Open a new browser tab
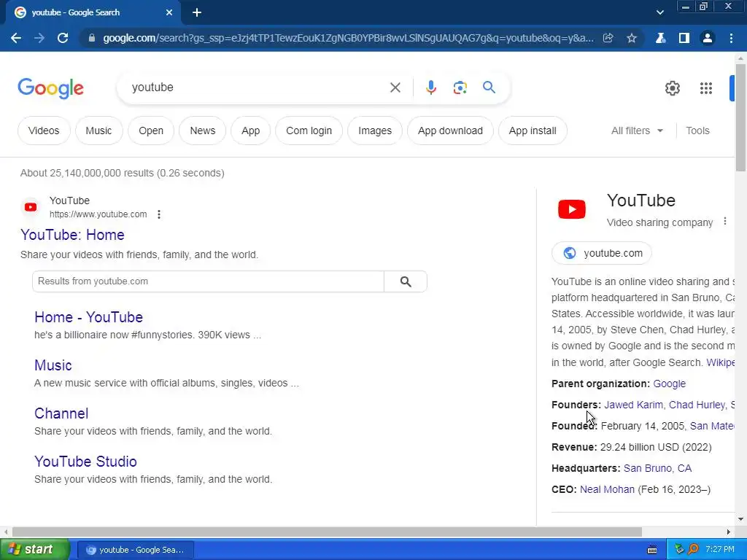 tap(197, 13)
